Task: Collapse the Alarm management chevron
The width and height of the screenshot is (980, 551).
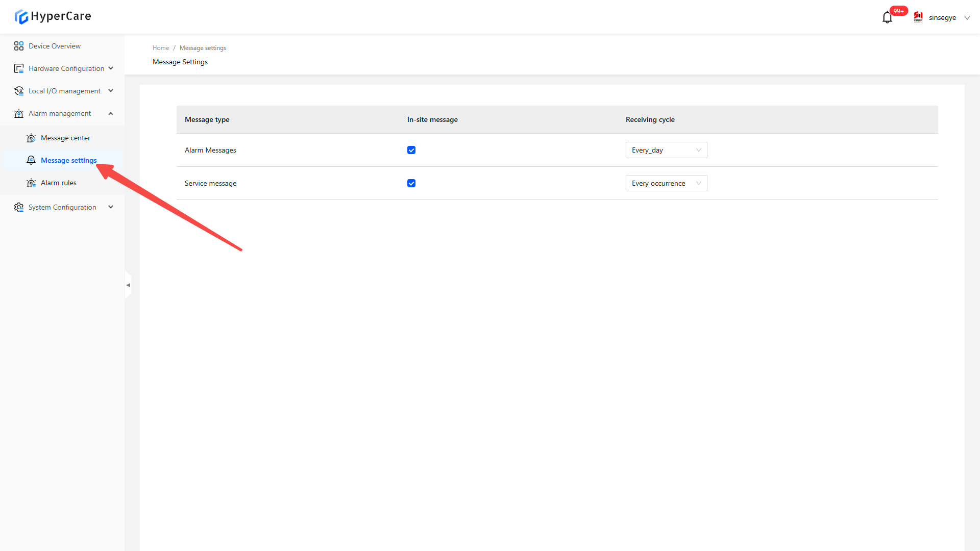Action: tap(111, 113)
